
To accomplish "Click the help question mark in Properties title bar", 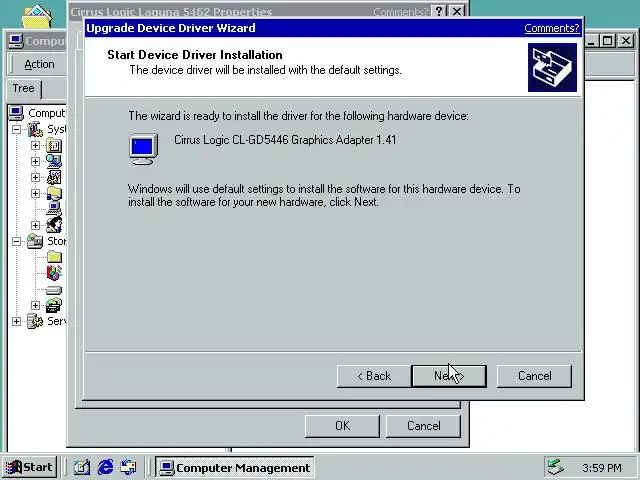I will click(439, 11).
